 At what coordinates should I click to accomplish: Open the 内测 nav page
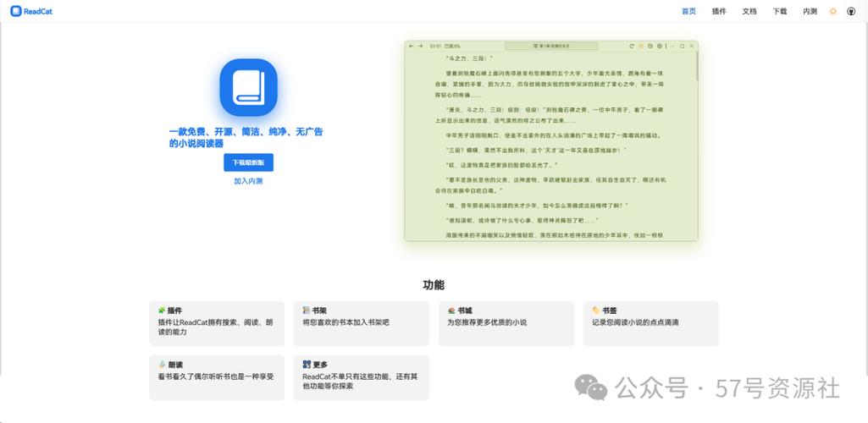(810, 11)
